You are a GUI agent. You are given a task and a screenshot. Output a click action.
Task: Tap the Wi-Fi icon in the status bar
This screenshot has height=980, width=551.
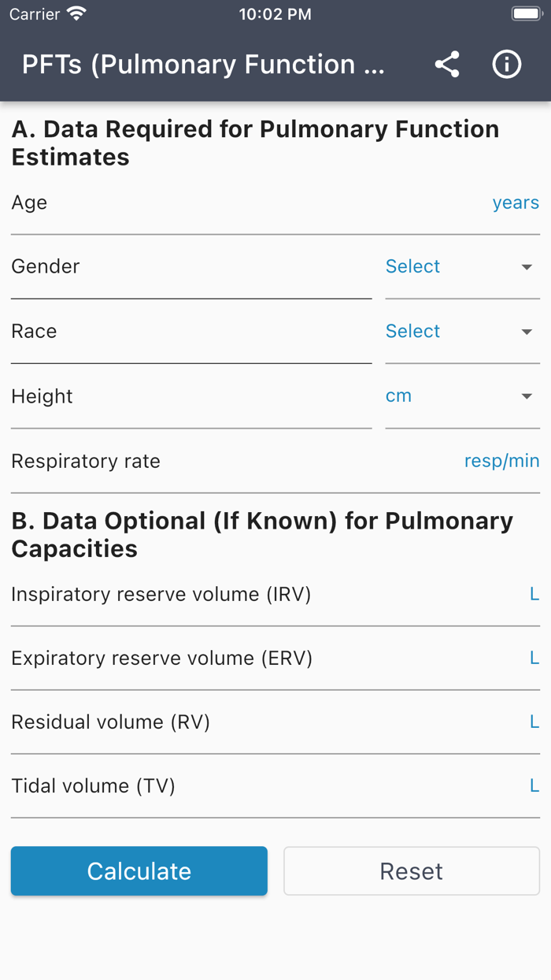pyautogui.click(x=74, y=13)
